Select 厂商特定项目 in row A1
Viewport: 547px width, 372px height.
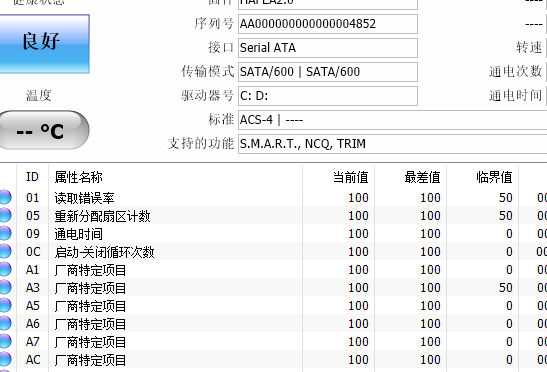(x=90, y=270)
